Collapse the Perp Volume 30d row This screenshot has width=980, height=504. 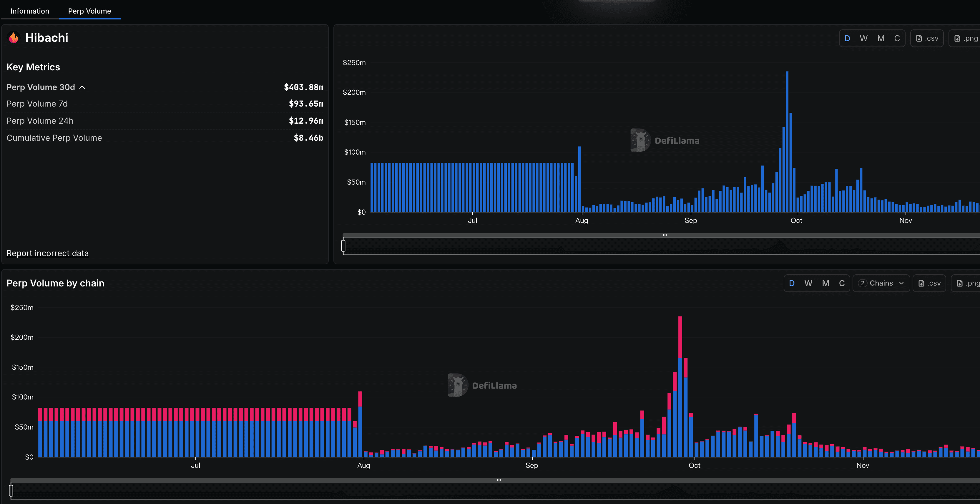[x=41, y=87]
